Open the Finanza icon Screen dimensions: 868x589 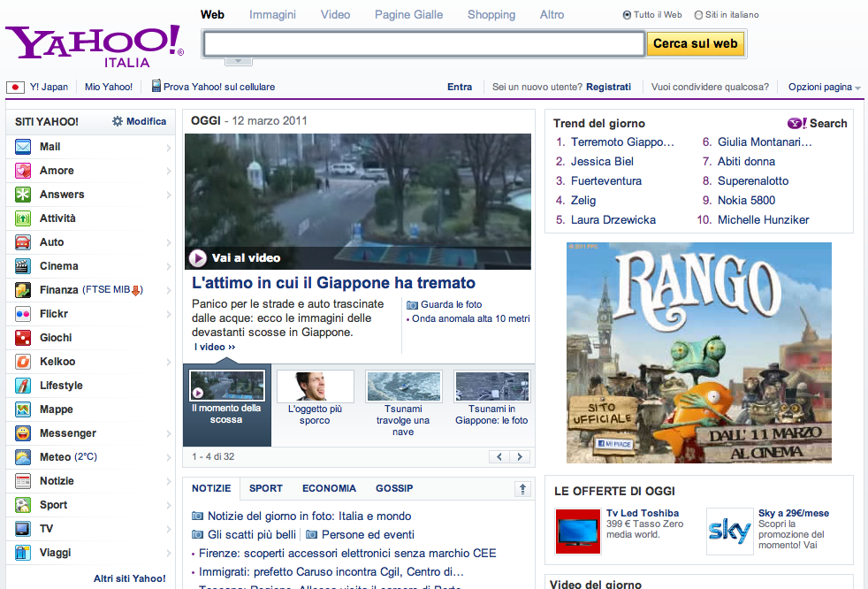(23, 290)
